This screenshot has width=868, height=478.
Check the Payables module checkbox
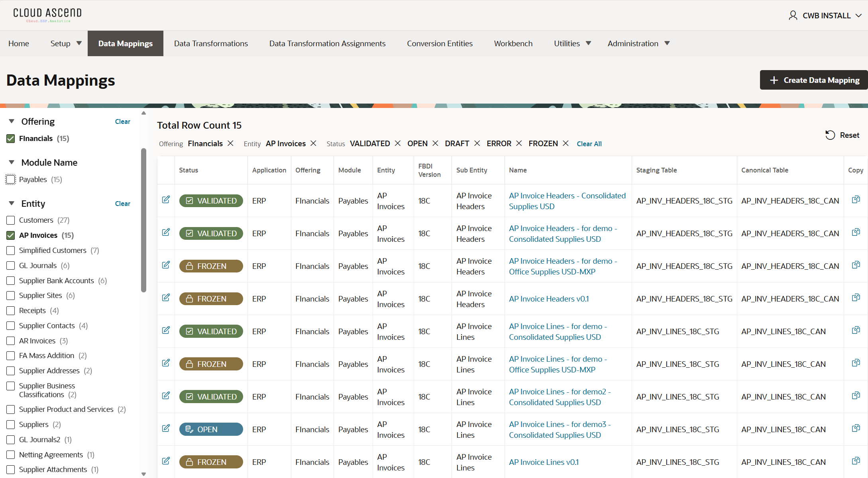click(x=11, y=180)
